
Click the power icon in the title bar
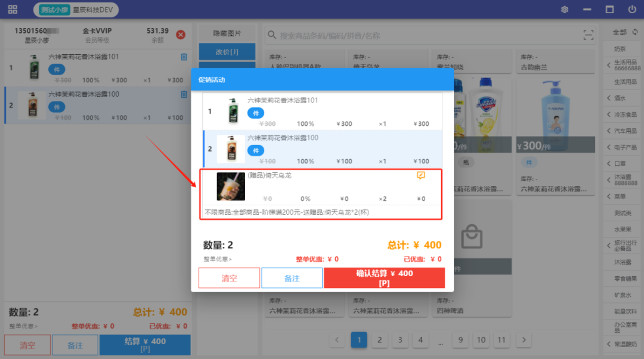(632, 10)
